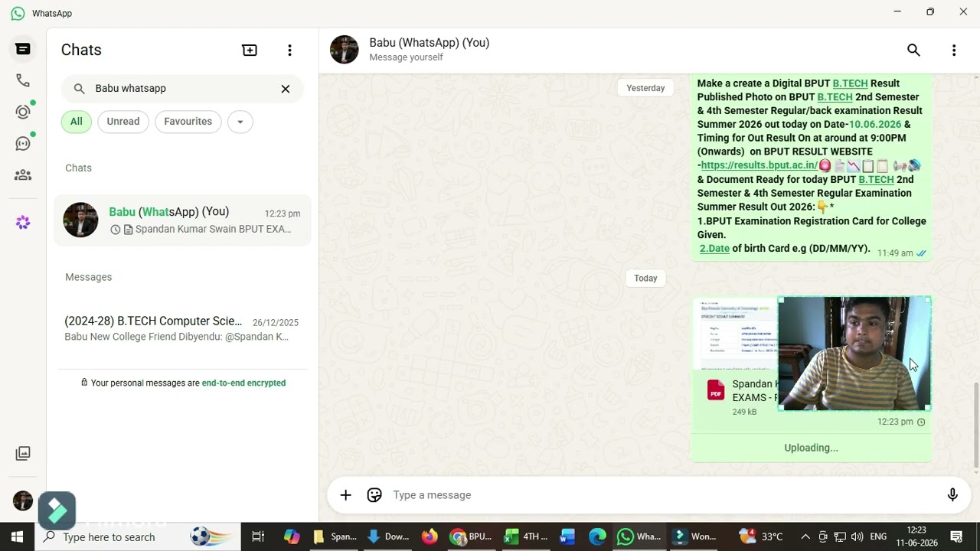980x551 pixels.
Task: Open the B.TECH Computer Science message result
Action: pyautogui.click(x=182, y=329)
